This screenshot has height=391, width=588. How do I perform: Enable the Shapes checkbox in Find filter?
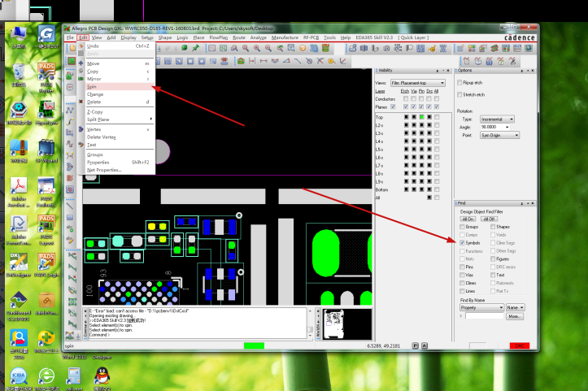tap(493, 227)
